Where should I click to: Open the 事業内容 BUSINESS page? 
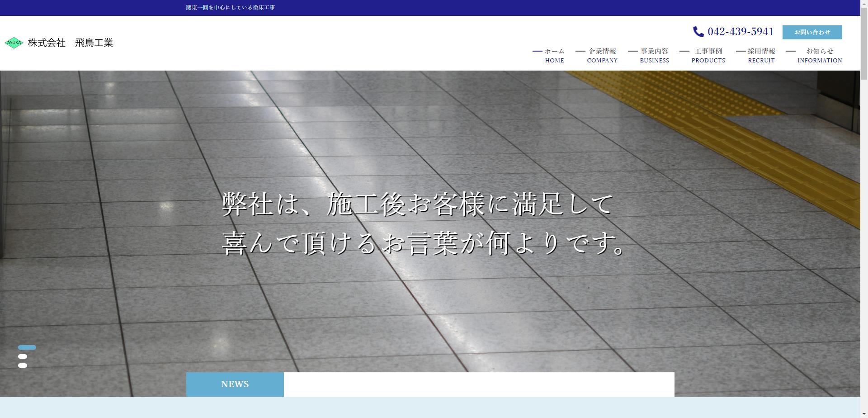[x=654, y=55]
